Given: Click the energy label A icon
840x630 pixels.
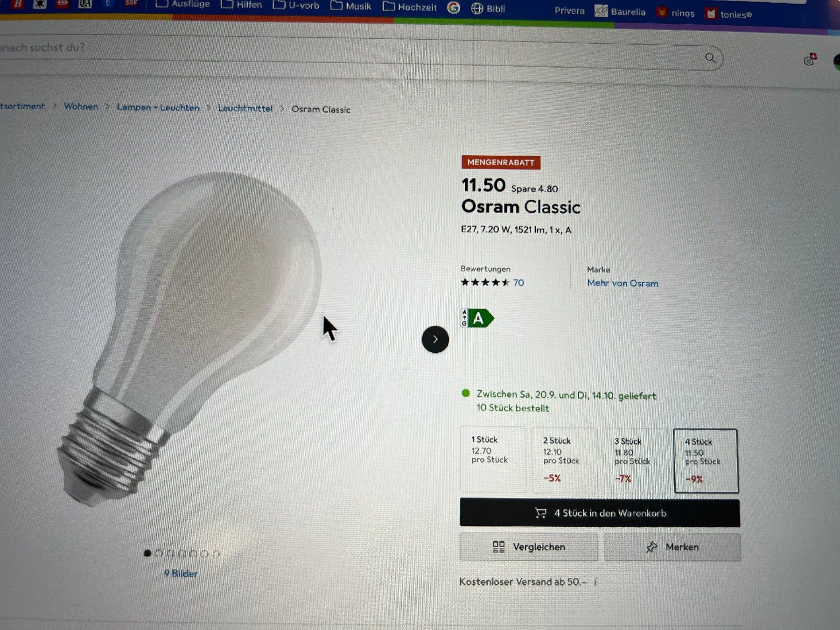Looking at the screenshot, I should (477, 318).
